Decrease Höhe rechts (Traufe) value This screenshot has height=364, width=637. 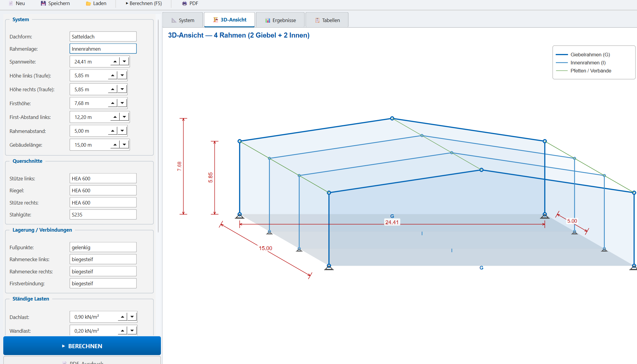tap(122, 89)
